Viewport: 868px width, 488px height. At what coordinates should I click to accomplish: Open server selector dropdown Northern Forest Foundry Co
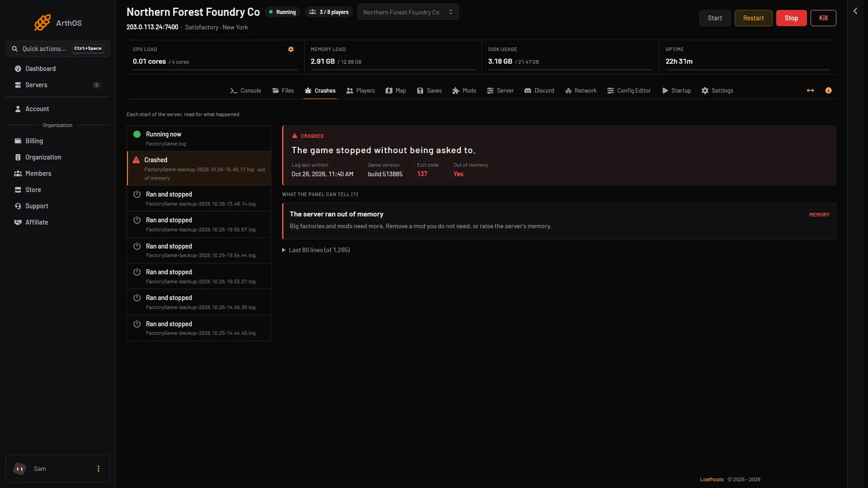tap(408, 12)
